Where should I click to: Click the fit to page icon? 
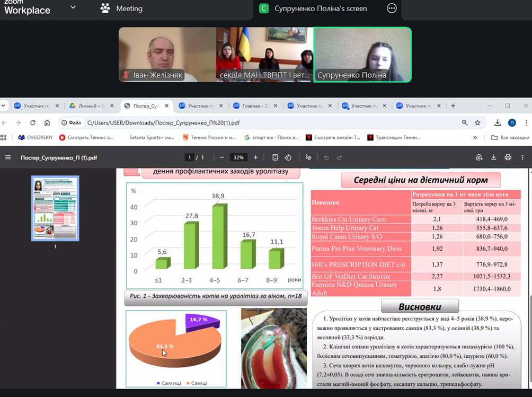click(275, 157)
